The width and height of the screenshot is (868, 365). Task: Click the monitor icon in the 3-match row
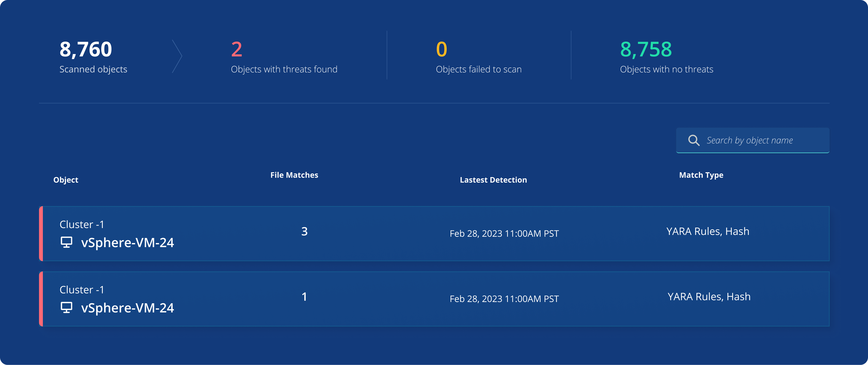pos(66,242)
